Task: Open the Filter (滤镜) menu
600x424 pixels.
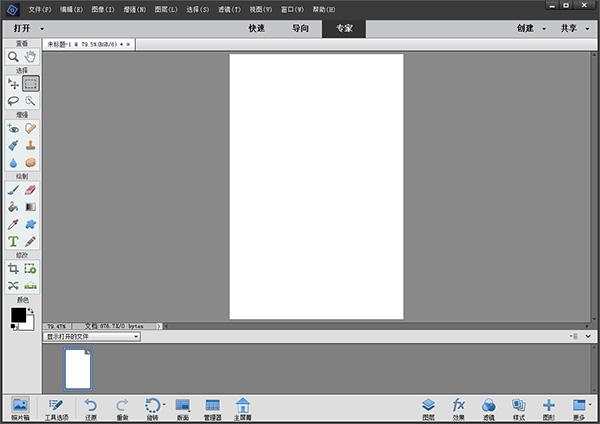Action: pyautogui.click(x=230, y=9)
